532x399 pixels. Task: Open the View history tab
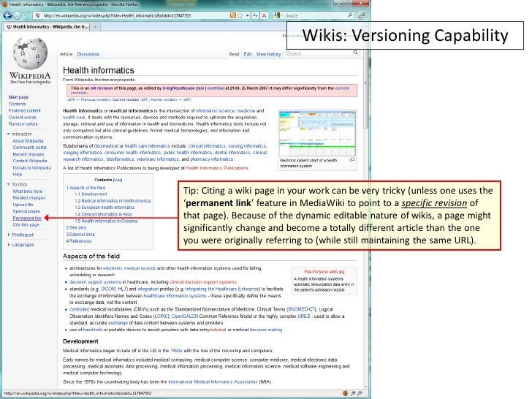tap(268, 54)
